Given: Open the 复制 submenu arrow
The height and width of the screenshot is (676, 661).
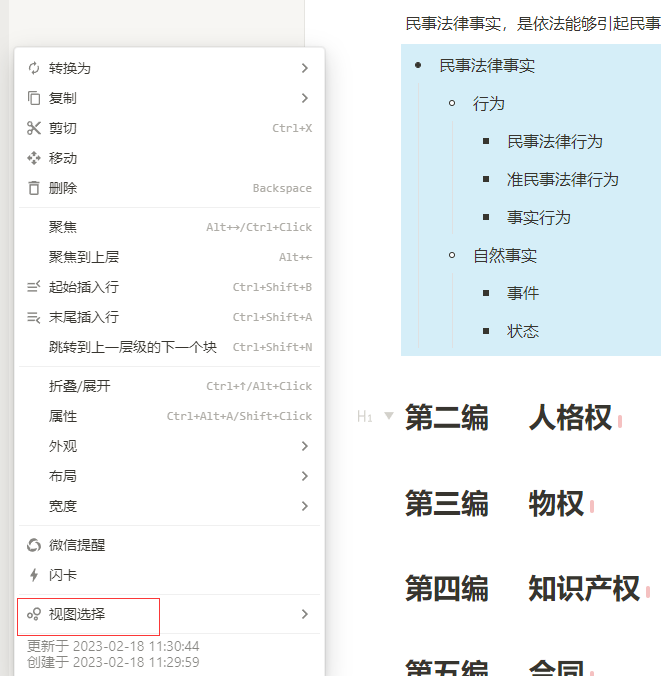Looking at the screenshot, I should pos(305,98).
